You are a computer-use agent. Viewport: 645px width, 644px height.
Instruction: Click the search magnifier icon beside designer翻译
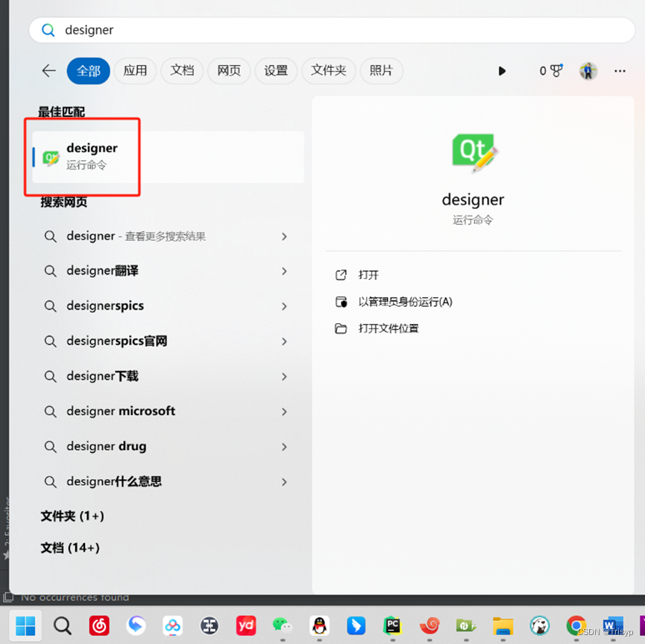coord(51,272)
